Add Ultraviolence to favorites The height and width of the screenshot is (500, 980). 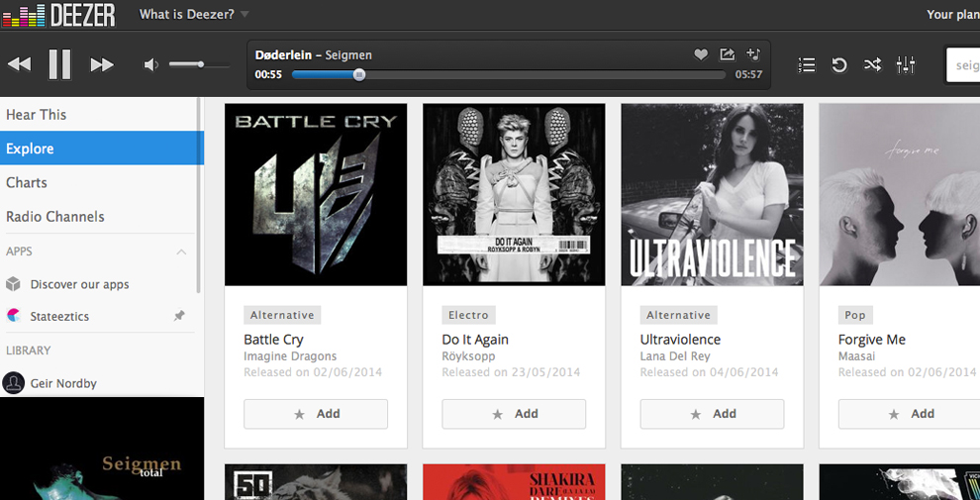click(712, 414)
